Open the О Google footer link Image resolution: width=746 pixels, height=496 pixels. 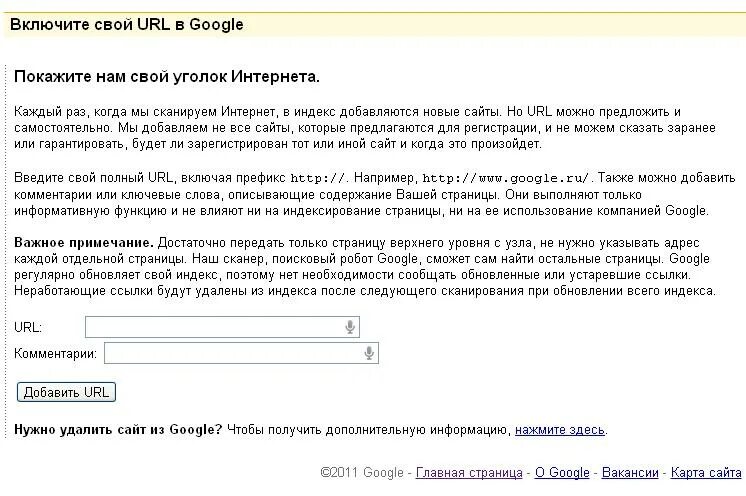pos(562,473)
